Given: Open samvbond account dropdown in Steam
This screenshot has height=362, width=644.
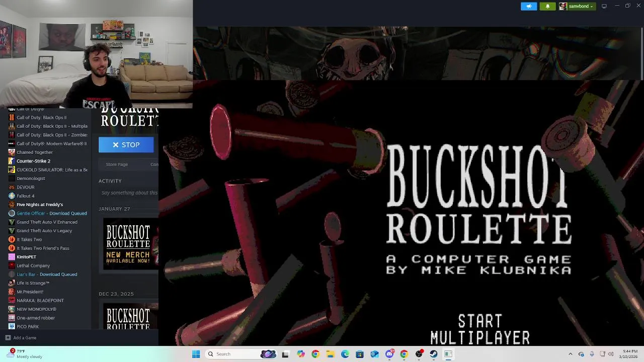Looking at the screenshot, I should (577, 6).
